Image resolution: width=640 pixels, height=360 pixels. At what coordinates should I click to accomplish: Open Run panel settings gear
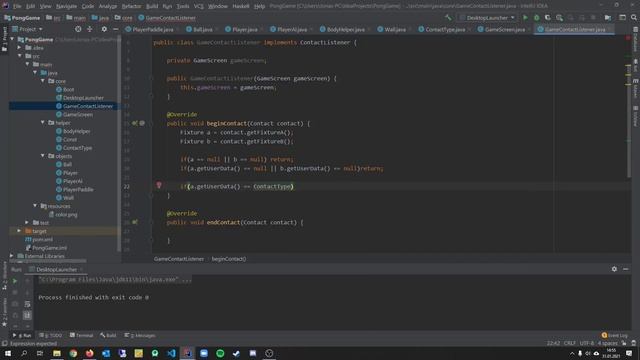click(x=614, y=269)
